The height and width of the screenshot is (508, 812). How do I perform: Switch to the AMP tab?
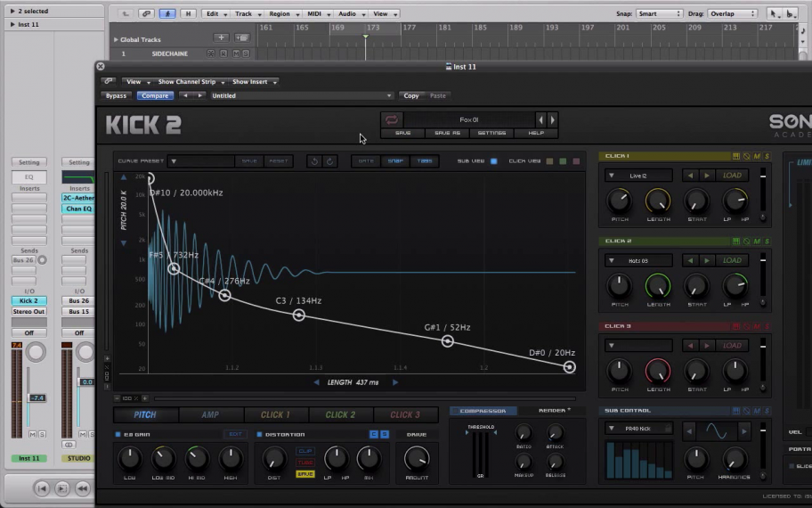[210, 414]
